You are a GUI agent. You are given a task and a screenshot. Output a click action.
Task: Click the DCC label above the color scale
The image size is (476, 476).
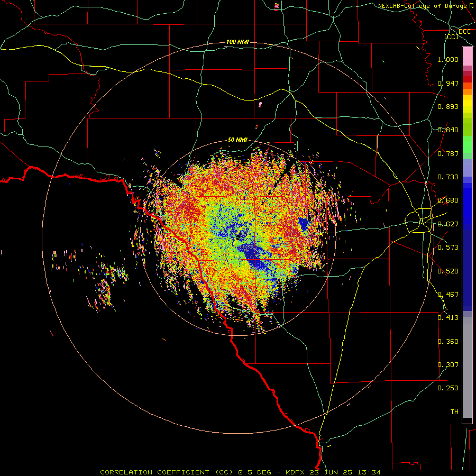pyautogui.click(x=464, y=32)
